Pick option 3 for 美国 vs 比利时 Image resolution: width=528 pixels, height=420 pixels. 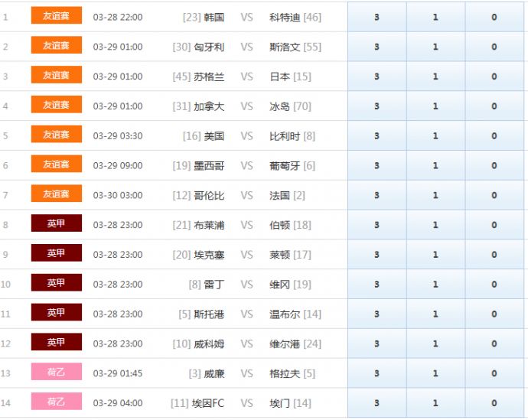pos(376,136)
